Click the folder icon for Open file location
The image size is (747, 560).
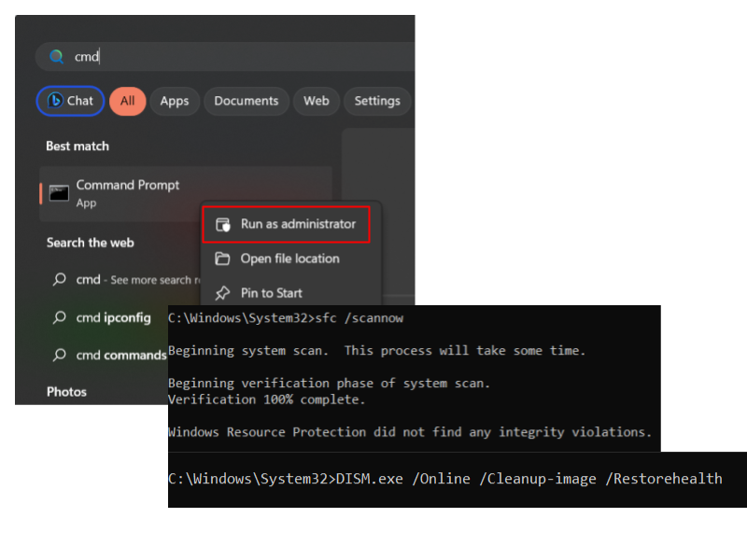[x=222, y=259]
